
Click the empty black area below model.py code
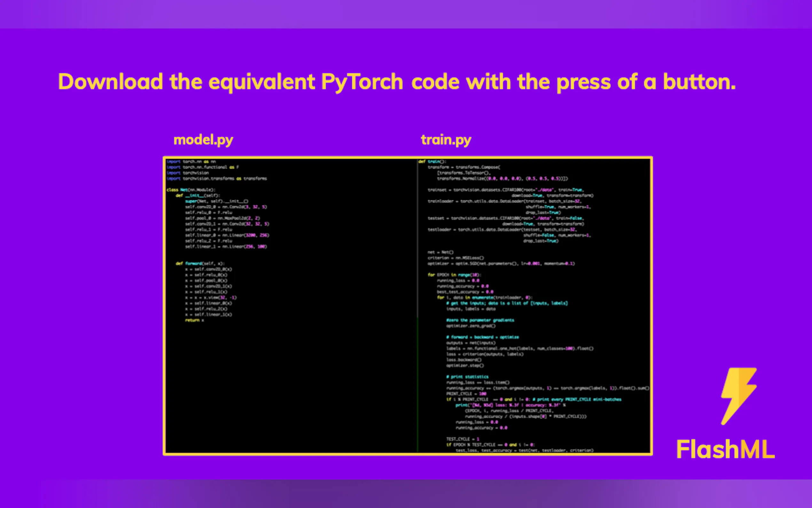pos(289,386)
